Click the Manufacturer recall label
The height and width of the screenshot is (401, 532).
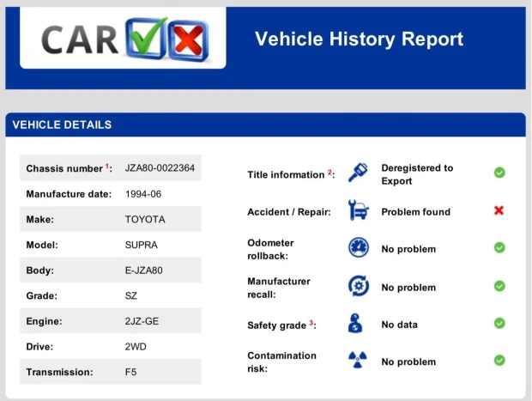pos(279,288)
